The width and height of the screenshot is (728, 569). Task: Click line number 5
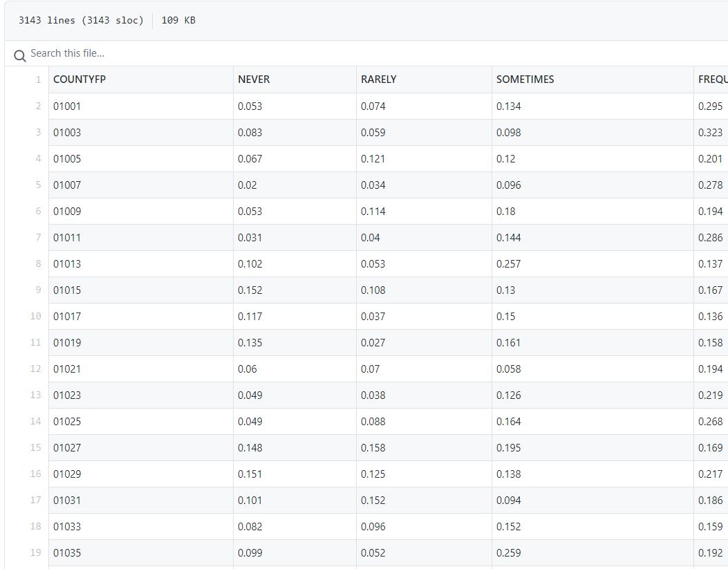point(38,185)
